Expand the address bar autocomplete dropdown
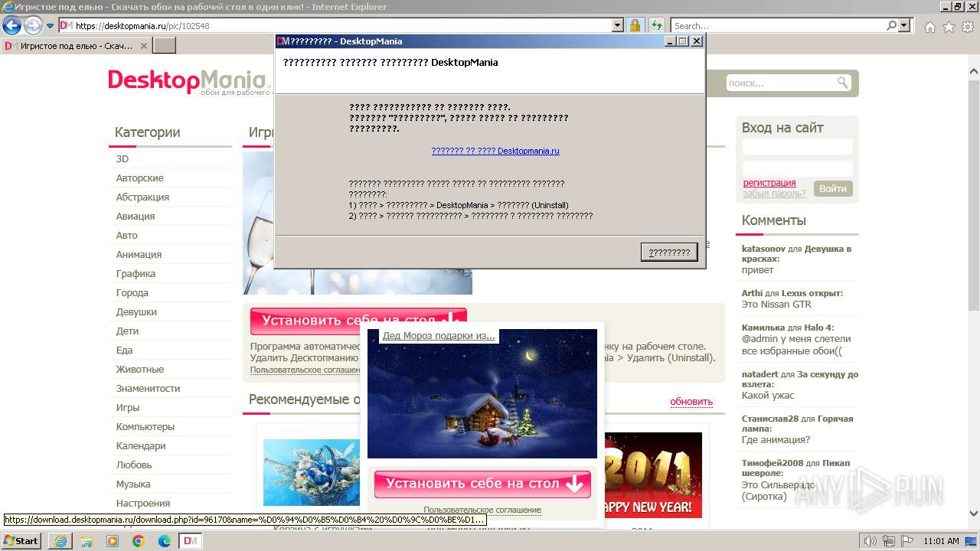 click(x=618, y=25)
